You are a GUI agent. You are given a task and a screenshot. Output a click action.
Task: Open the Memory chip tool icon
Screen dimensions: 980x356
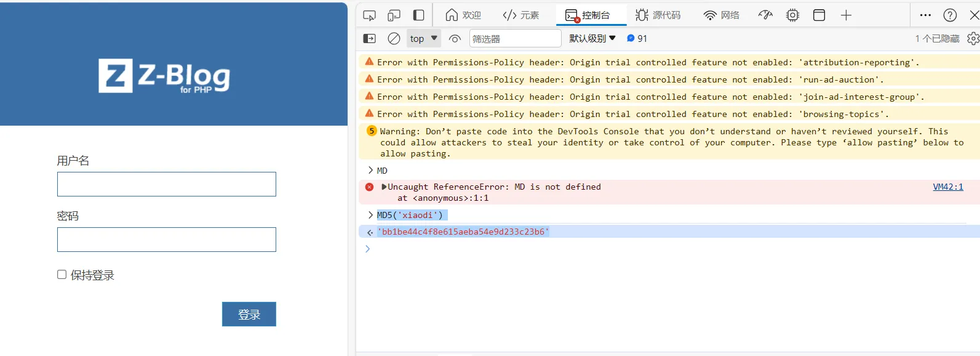[792, 15]
